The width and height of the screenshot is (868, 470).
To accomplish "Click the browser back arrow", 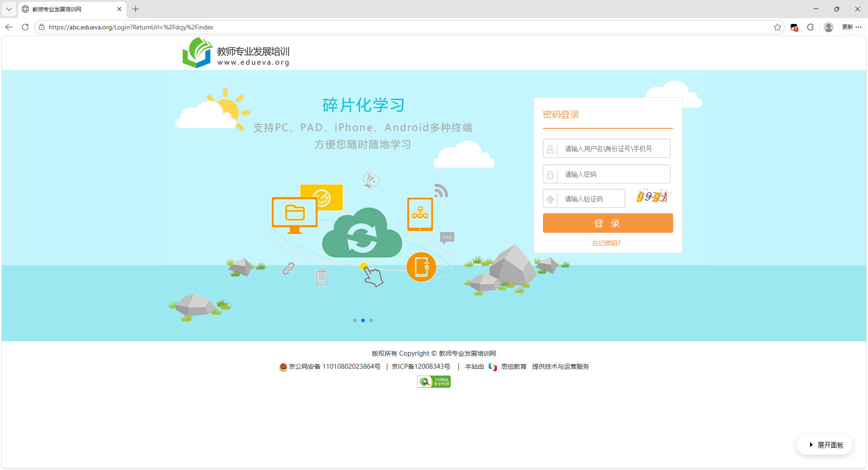I will tap(9, 27).
